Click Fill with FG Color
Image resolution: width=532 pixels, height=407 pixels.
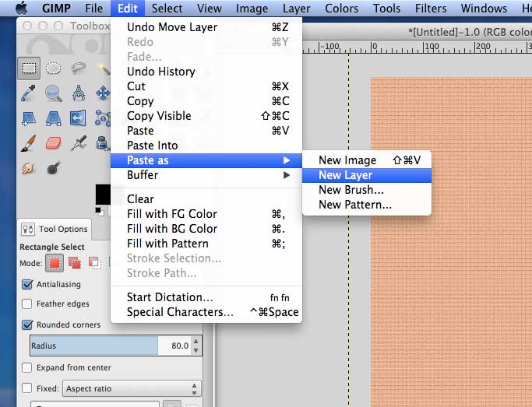tap(206, 214)
